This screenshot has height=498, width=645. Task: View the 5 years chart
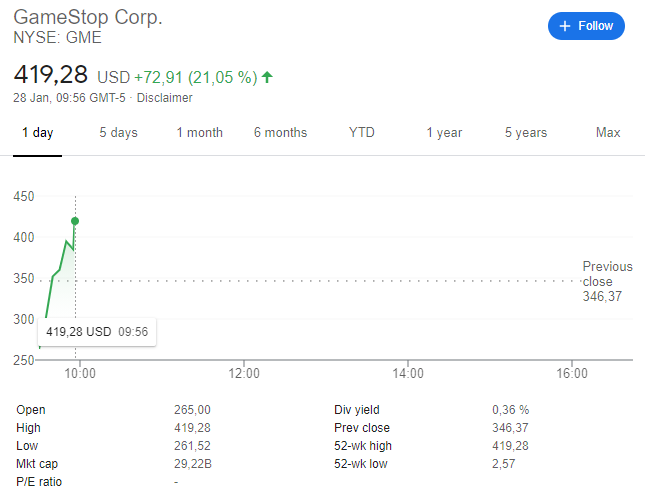pyautogui.click(x=525, y=133)
